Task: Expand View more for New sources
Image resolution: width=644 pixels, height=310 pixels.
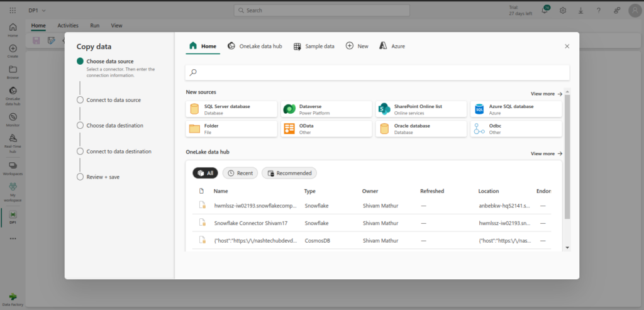Action: 546,94
